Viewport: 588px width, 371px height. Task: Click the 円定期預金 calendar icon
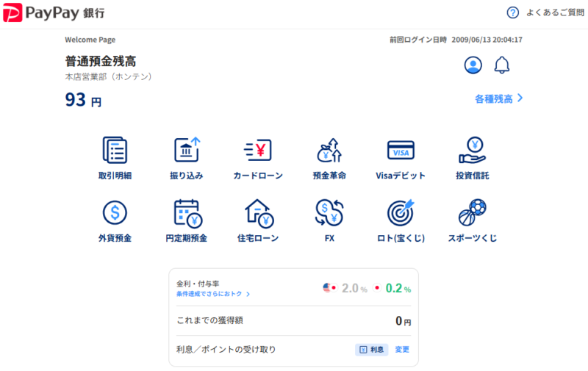186,213
